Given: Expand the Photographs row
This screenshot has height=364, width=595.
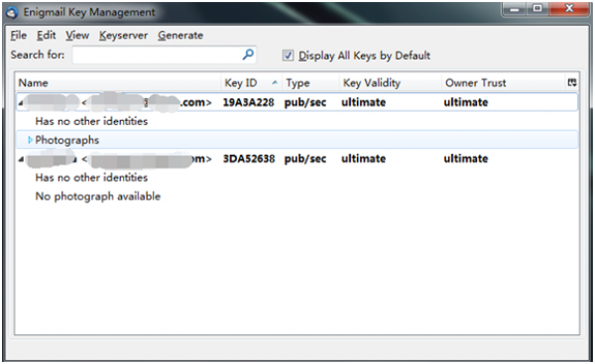Looking at the screenshot, I should (30, 140).
